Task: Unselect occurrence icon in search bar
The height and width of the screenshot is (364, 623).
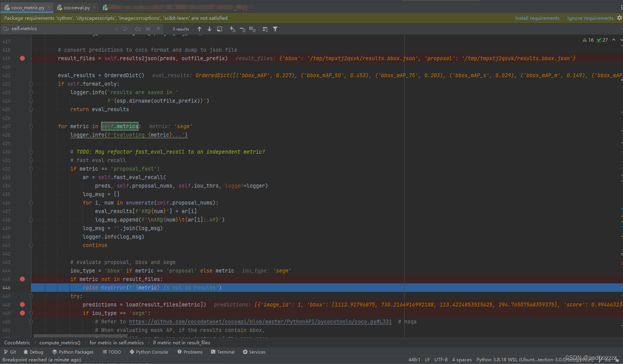Action: (x=242, y=29)
